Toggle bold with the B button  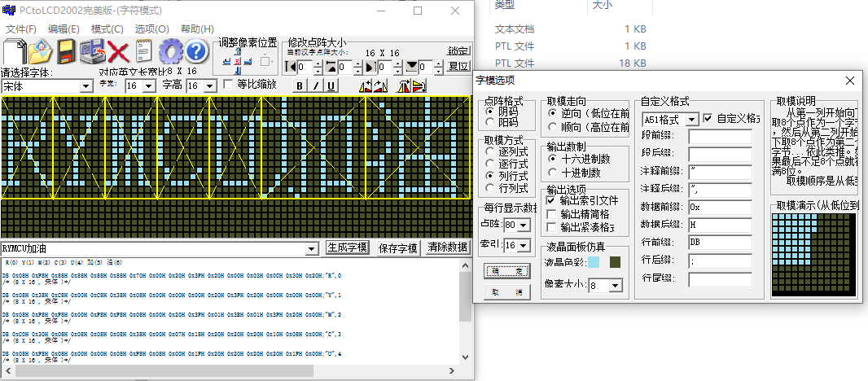pyautogui.click(x=299, y=85)
